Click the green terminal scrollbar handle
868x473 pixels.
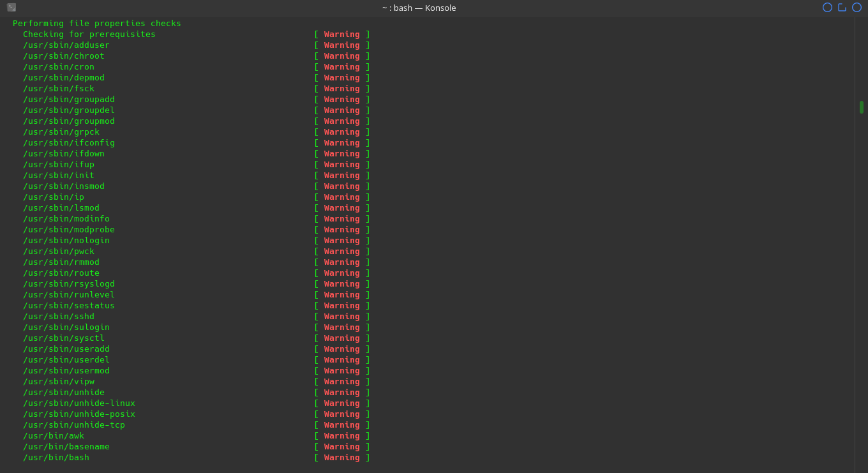861,107
